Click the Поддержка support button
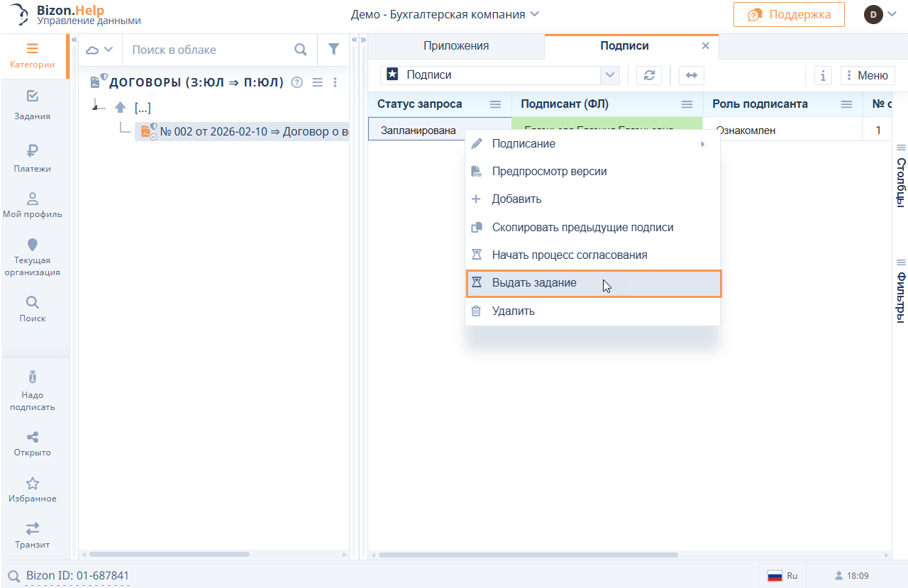The width and height of the screenshot is (908, 588). [x=789, y=14]
